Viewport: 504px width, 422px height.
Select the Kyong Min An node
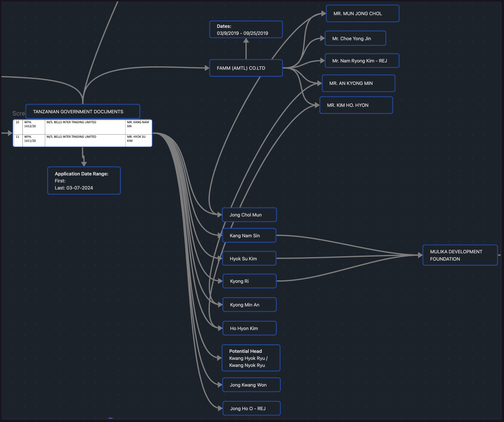[x=249, y=305]
